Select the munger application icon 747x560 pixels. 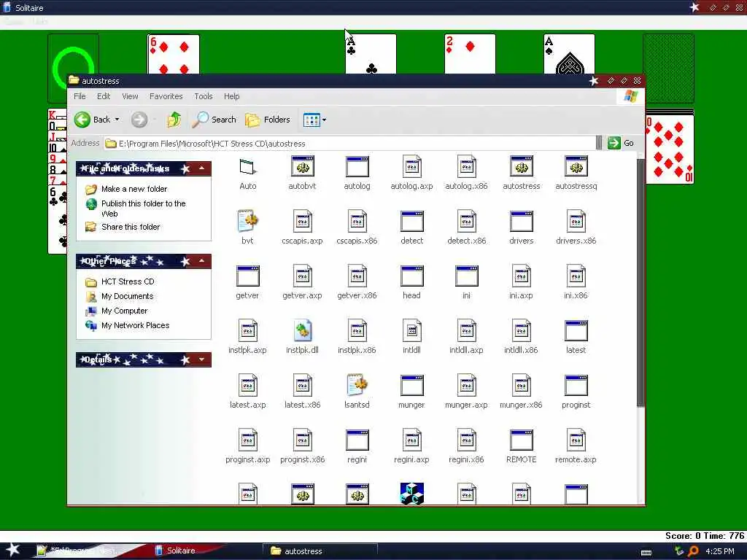coord(411,386)
